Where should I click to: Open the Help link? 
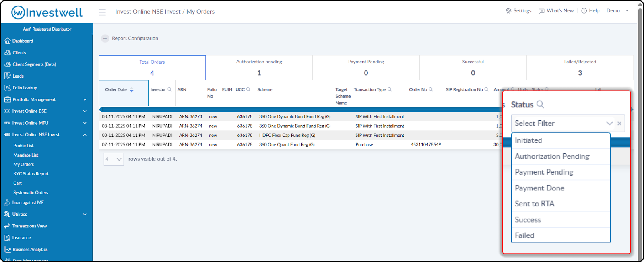590,11
